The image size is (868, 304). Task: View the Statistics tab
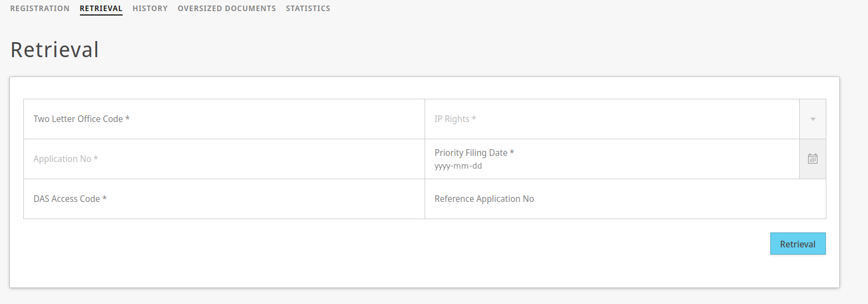[308, 8]
